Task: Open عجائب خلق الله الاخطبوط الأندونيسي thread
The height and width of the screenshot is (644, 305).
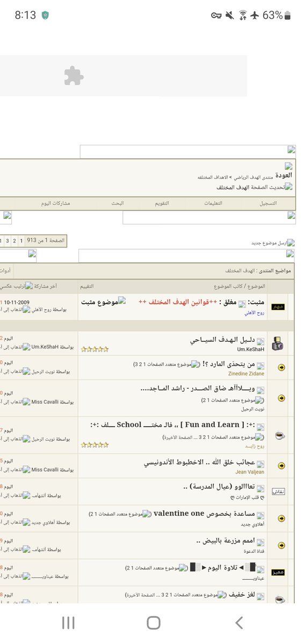Action: point(199,462)
